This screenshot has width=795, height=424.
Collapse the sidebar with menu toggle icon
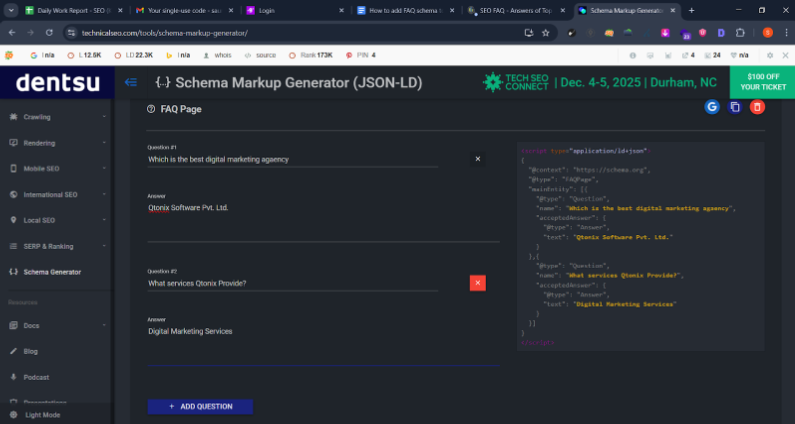pos(130,82)
